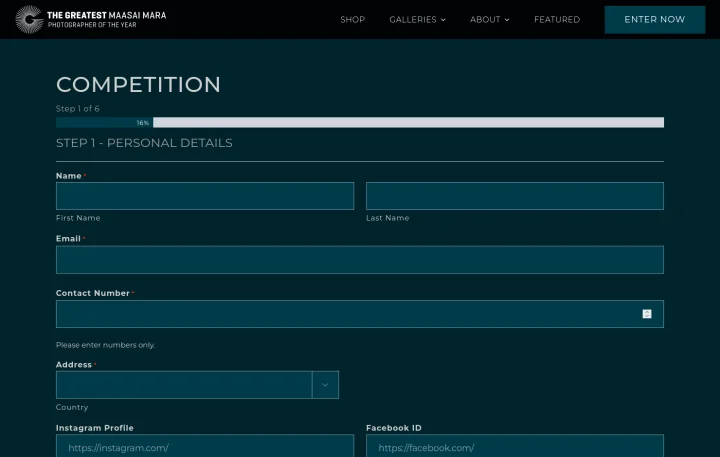This screenshot has height=457, width=720.
Task: Click the Contact Number input field
Action: 360,314
